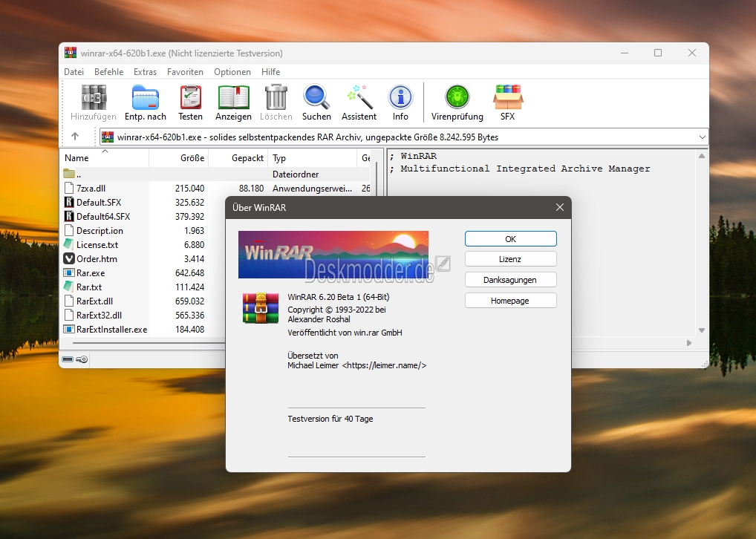Select the Rar.exe file icon

pyautogui.click(x=69, y=273)
